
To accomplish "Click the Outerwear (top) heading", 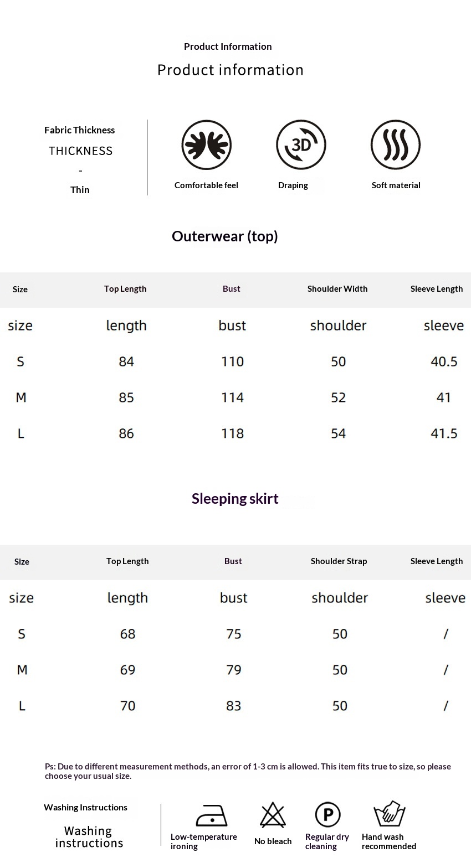I will coord(224,236).
